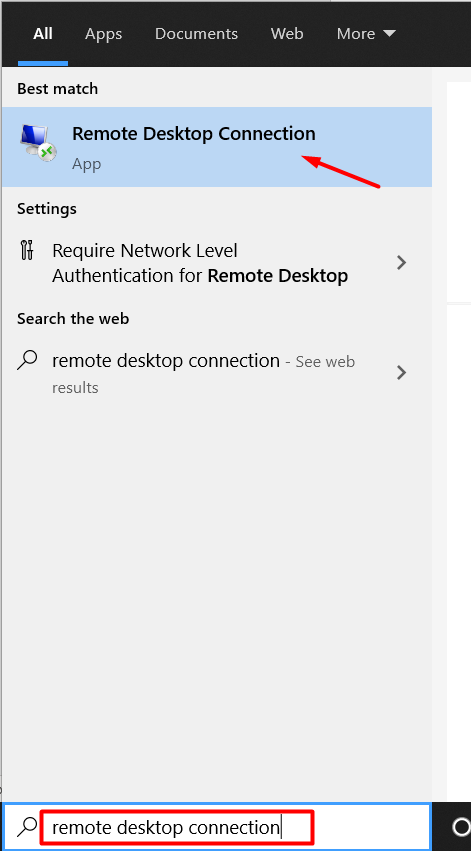This screenshot has height=851, width=471.
Task: Switch to the Apps tab
Action: tap(103, 34)
